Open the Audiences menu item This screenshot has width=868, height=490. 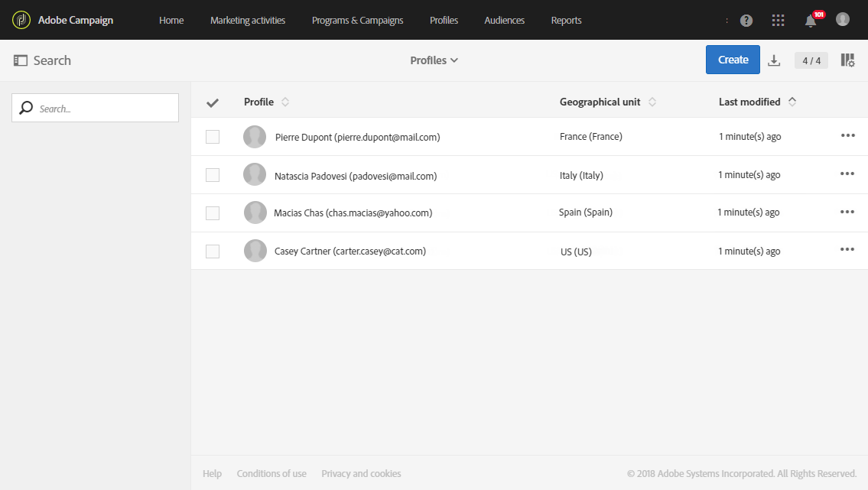[x=504, y=21]
